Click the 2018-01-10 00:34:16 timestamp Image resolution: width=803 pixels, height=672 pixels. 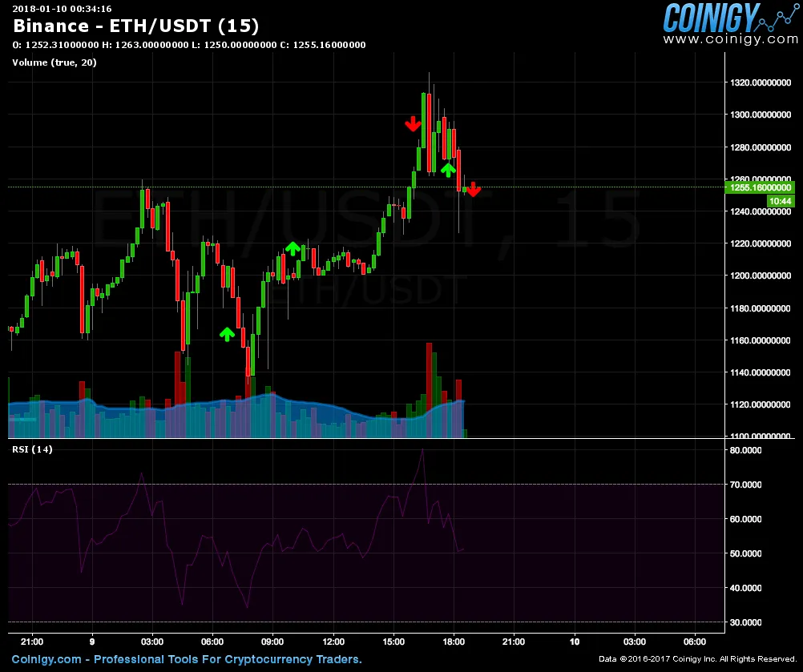pyautogui.click(x=62, y=9)
